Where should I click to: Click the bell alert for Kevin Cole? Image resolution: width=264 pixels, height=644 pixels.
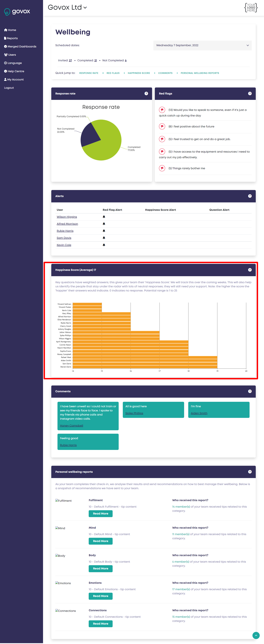(104, 245)
